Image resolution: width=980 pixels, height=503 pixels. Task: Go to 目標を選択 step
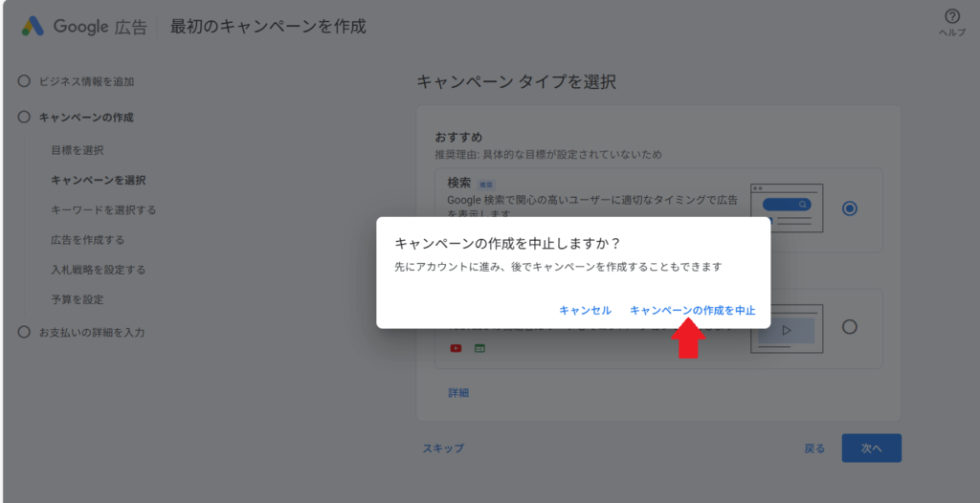78,150
